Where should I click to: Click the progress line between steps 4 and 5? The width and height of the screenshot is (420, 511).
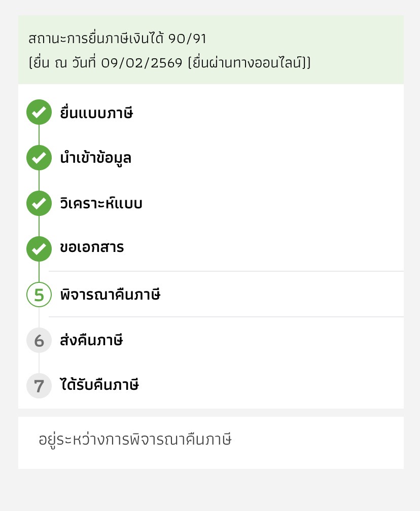[x=39, y=272]
